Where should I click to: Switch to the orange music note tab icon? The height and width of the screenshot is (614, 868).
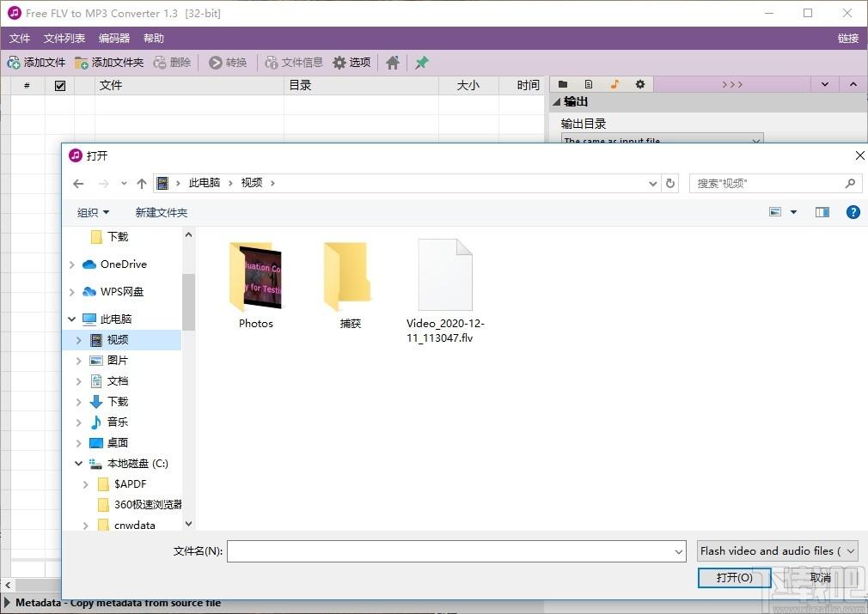614,84
